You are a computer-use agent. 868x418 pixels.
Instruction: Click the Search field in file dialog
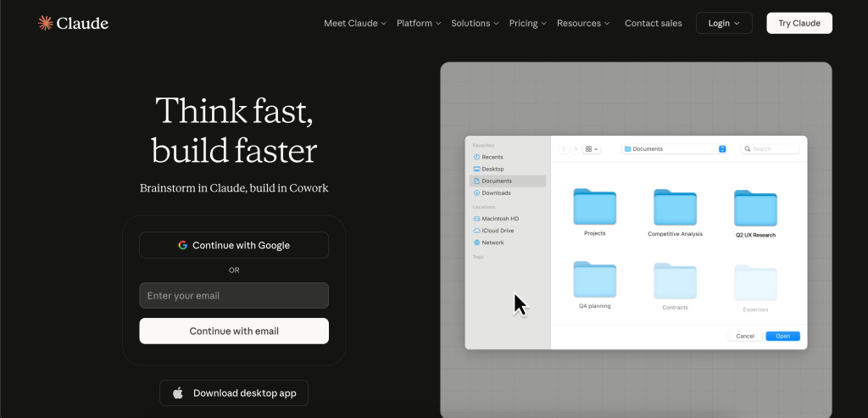tap(770, 149)
